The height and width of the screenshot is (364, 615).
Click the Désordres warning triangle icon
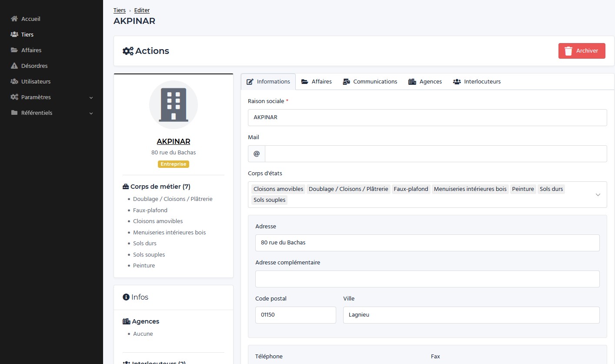pyautogui.click(x=14, y=66)
